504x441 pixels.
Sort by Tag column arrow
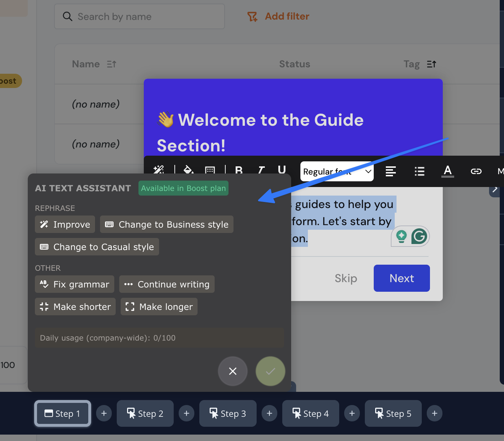431,64
